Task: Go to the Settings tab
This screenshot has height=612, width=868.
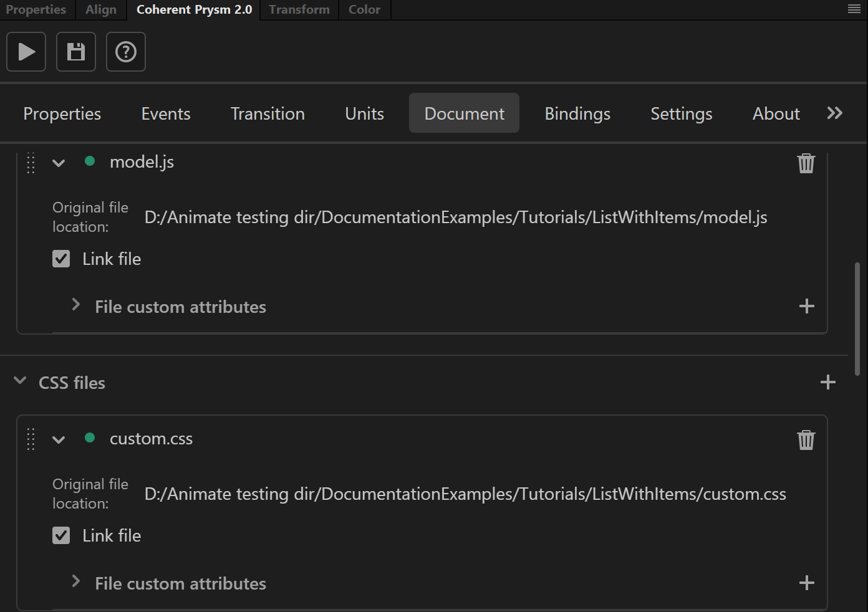Action: [682, 113]
